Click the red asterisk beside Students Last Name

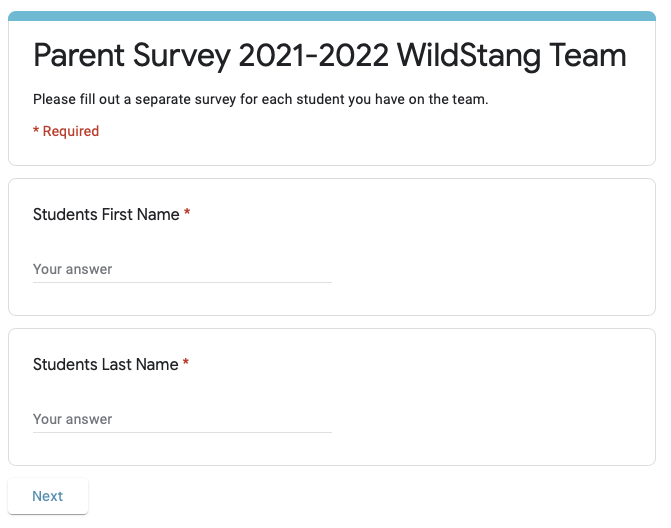(x=186, y=364)
